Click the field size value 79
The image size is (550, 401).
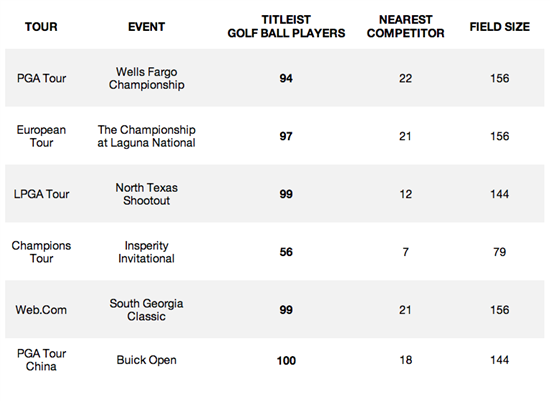[x=499, y=252]
